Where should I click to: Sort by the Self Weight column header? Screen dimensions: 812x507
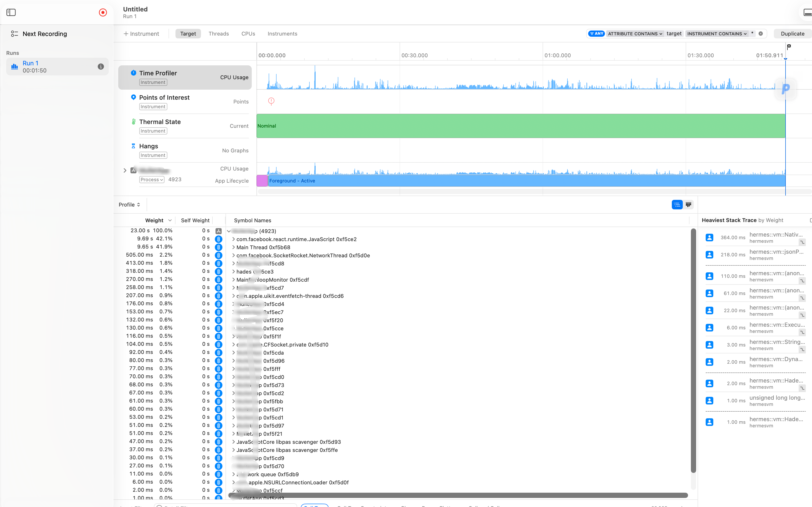(195, 220)
